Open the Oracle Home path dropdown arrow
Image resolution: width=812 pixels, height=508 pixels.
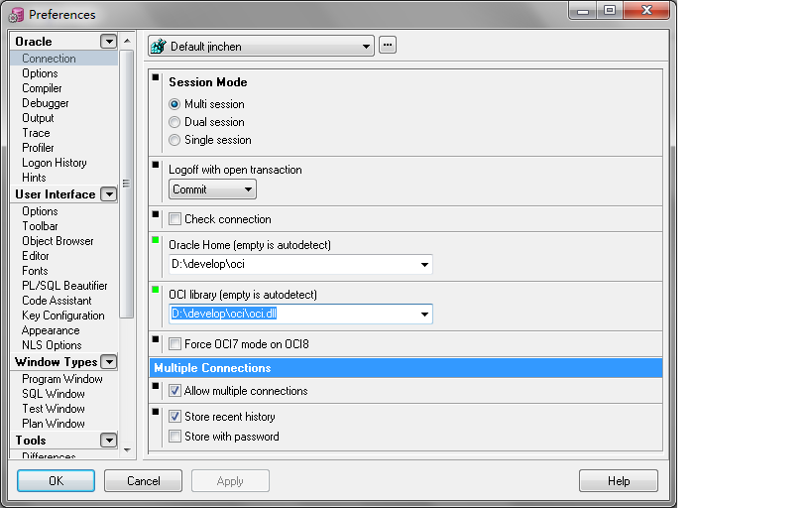[424, 264]
